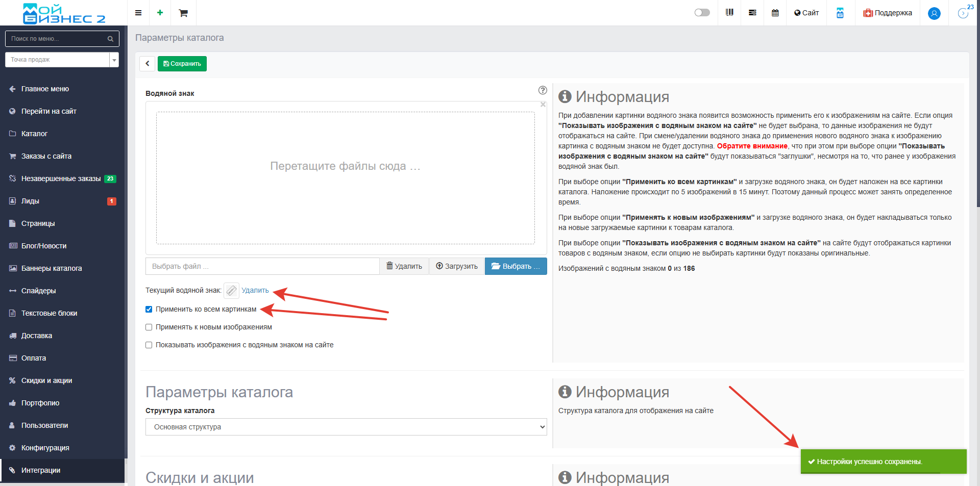Click the back arrow button beside Сохранить
This screenshot has height=486, width=980.
pos(148,64)
